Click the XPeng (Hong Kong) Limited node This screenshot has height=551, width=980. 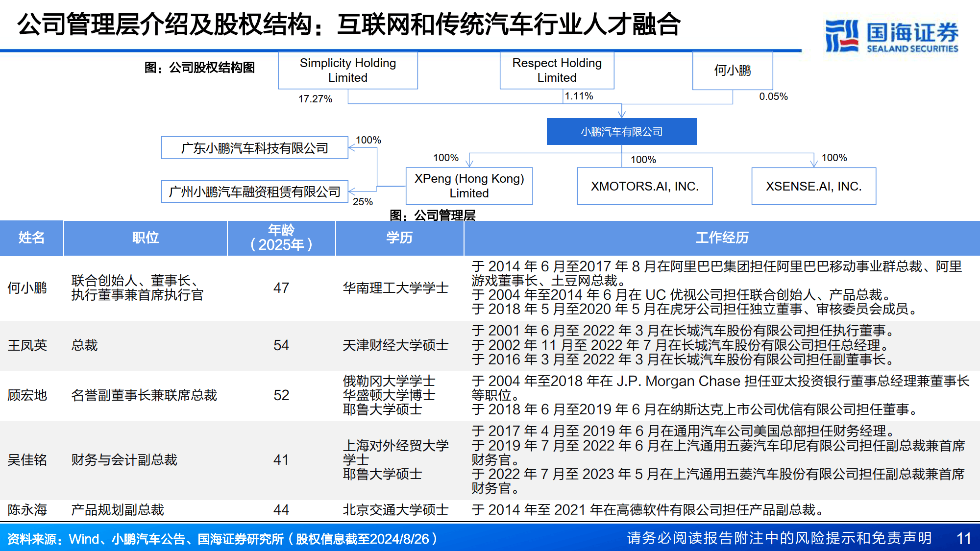pyautogui.click(x=468, y=186)
